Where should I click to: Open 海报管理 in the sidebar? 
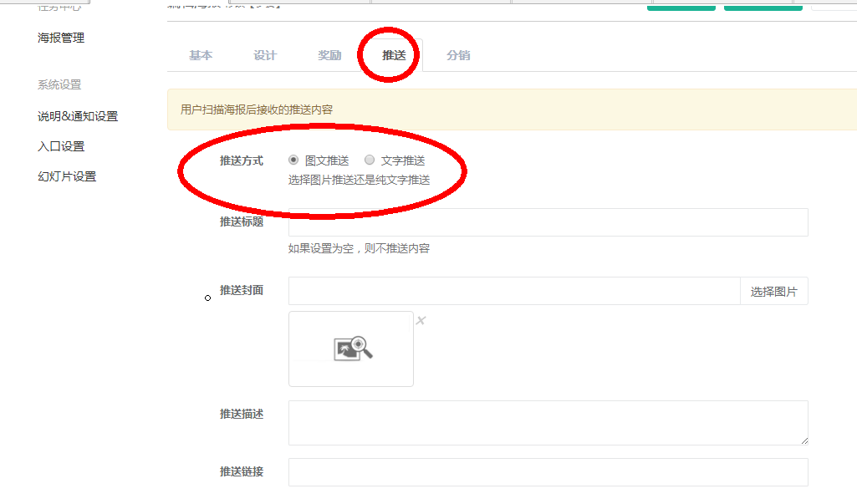[x=61, y=38]
